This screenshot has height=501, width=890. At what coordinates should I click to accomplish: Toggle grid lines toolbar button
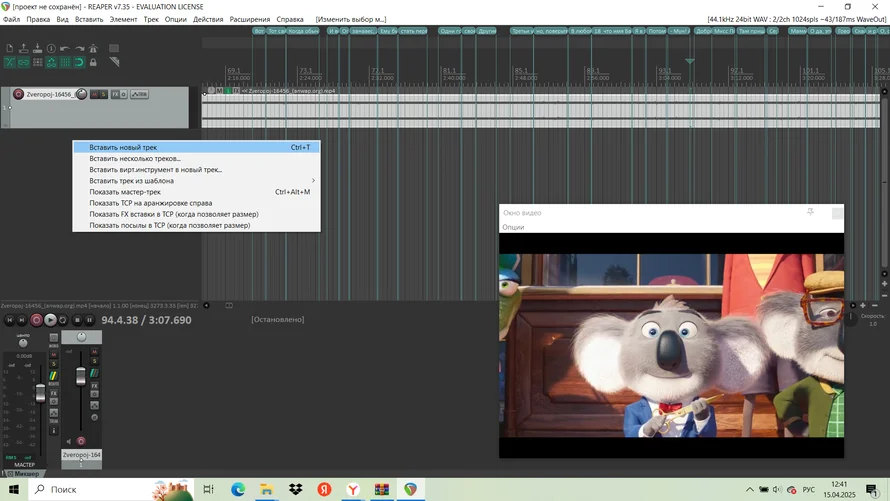tap(65, 62)
